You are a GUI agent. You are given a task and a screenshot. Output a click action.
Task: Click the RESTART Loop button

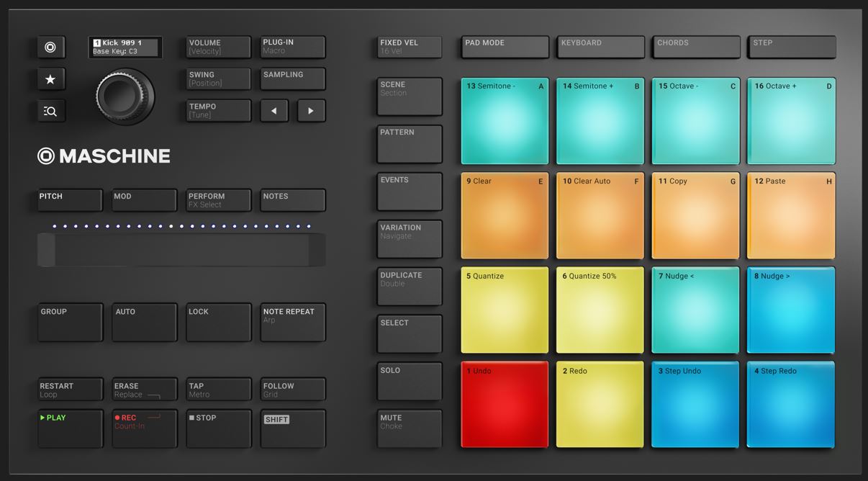[x=70, y=390]
